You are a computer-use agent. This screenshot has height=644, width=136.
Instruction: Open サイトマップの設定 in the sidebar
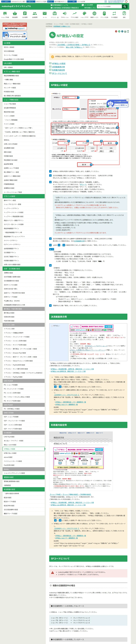pyautogui.click(x=24, y=55)
